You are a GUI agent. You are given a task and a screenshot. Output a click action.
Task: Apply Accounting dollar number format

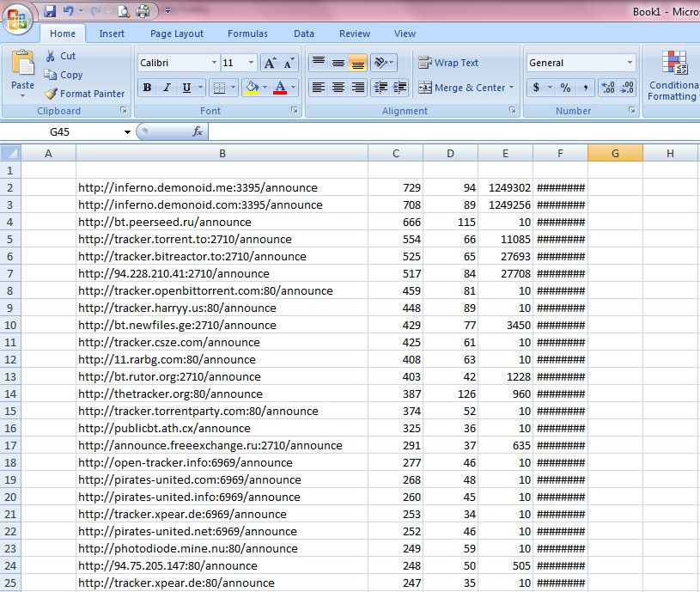[x=536, y=88]
